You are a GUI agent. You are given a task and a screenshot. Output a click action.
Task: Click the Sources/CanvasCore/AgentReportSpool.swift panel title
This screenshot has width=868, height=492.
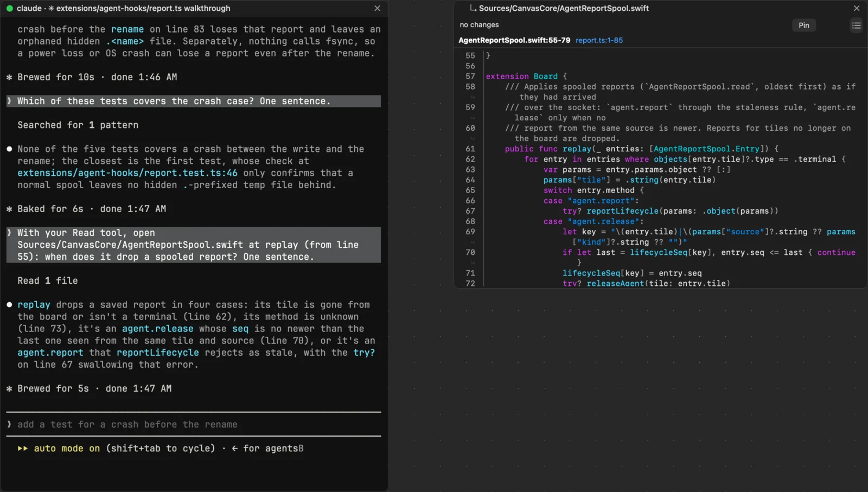[x=564, y=8]
